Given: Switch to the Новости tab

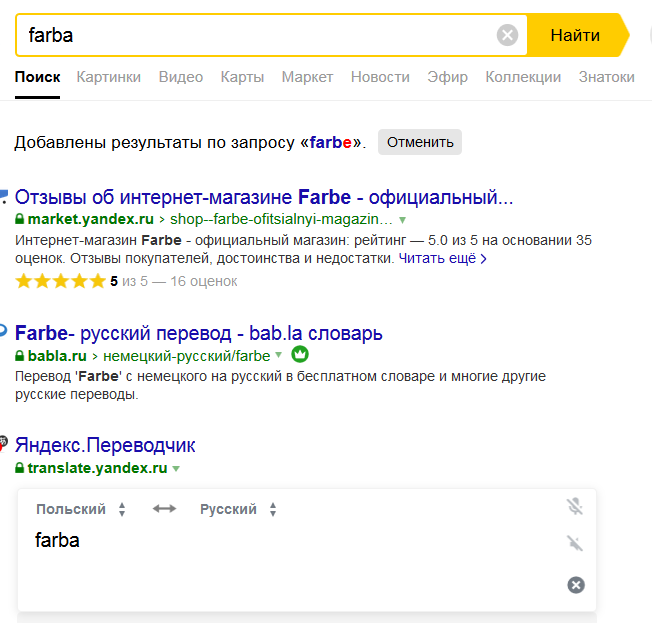Looking at the screenshot, I should [x=380, y=77].
